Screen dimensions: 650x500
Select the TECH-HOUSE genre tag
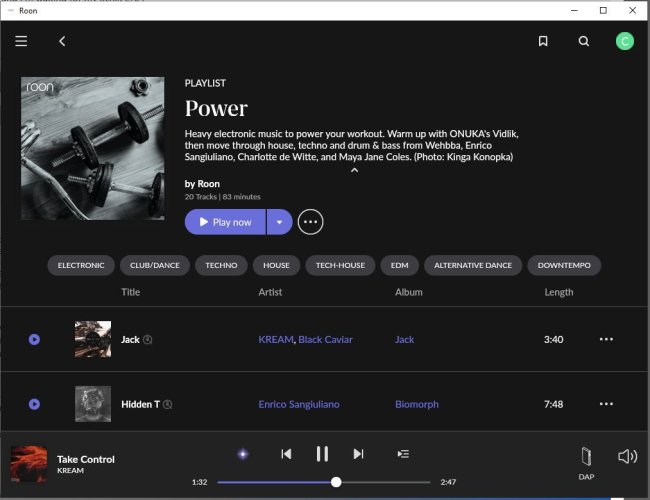[x=340, y=265]
